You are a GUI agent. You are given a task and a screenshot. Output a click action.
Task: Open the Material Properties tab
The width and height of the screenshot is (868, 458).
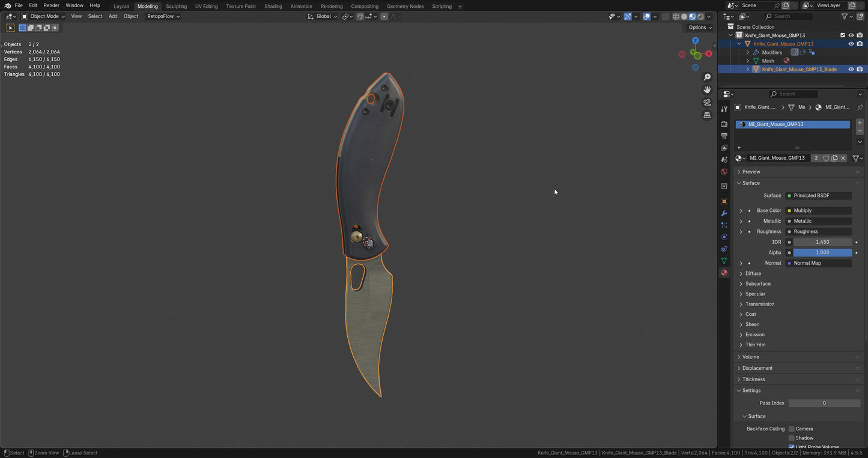point(724,273)
